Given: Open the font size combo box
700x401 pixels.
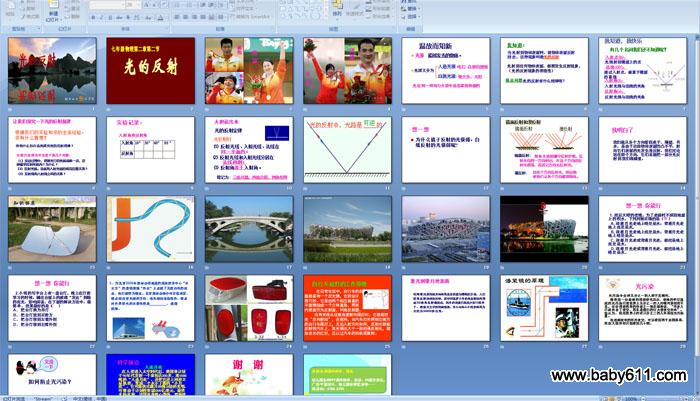Looking at the screenshot, I should [132, 5].
